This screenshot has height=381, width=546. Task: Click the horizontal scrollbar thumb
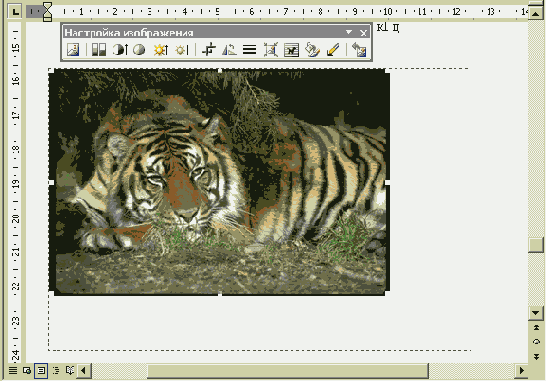(x=288, y=371)
